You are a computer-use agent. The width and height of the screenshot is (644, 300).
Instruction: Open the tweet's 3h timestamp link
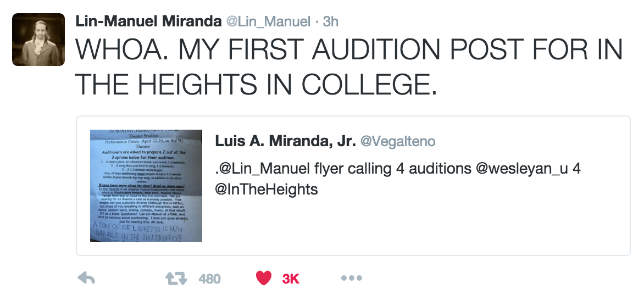[330, 21]
